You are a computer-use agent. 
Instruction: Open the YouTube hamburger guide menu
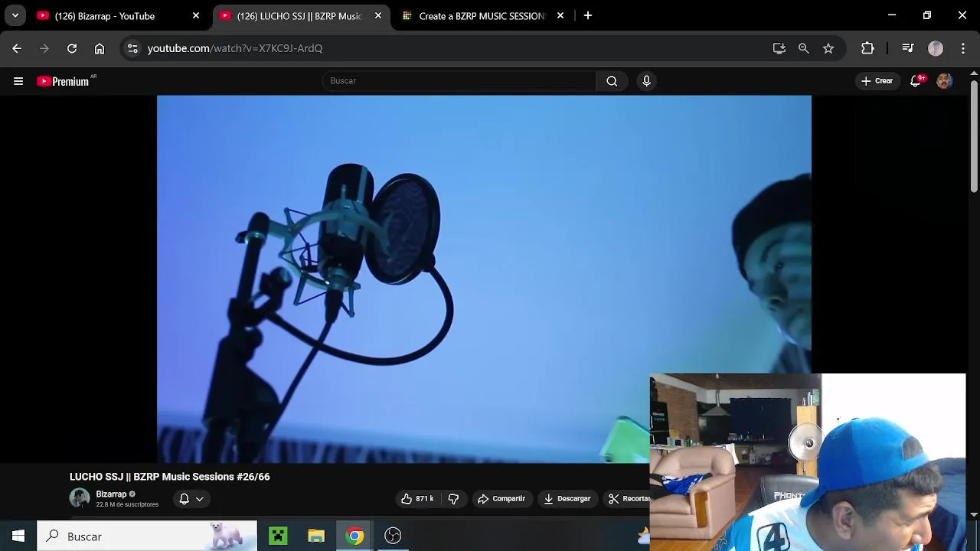[x=18, y=81]
